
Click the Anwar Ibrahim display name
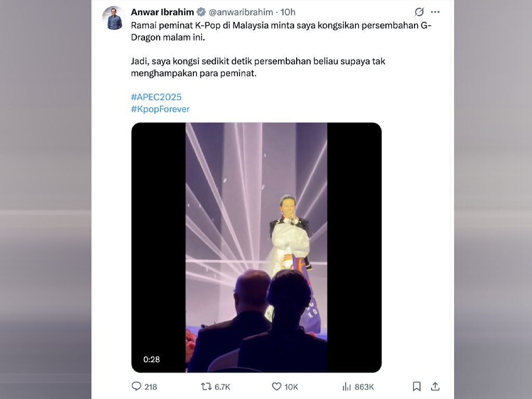(x=162, y=12)
